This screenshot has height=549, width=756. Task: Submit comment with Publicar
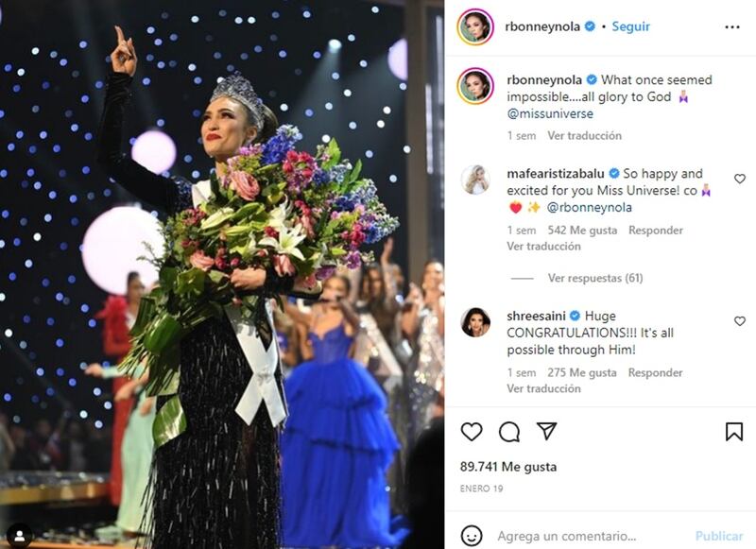click(719, 536)
